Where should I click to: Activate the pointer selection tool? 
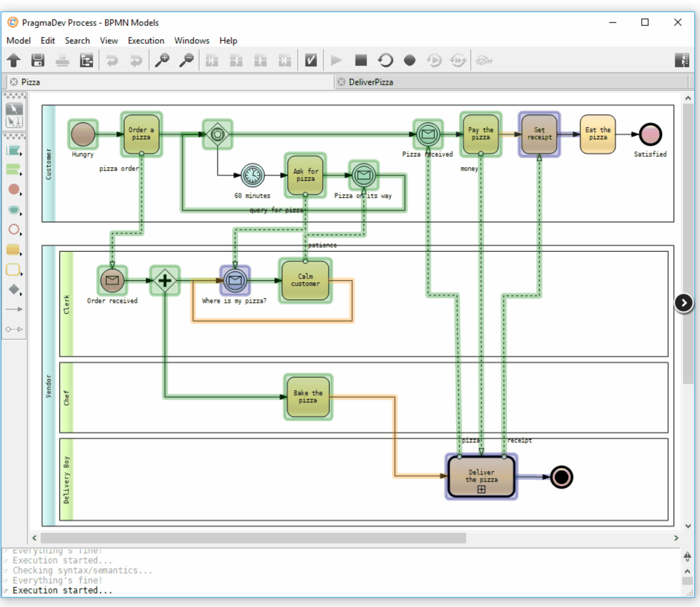coord(14,109)
